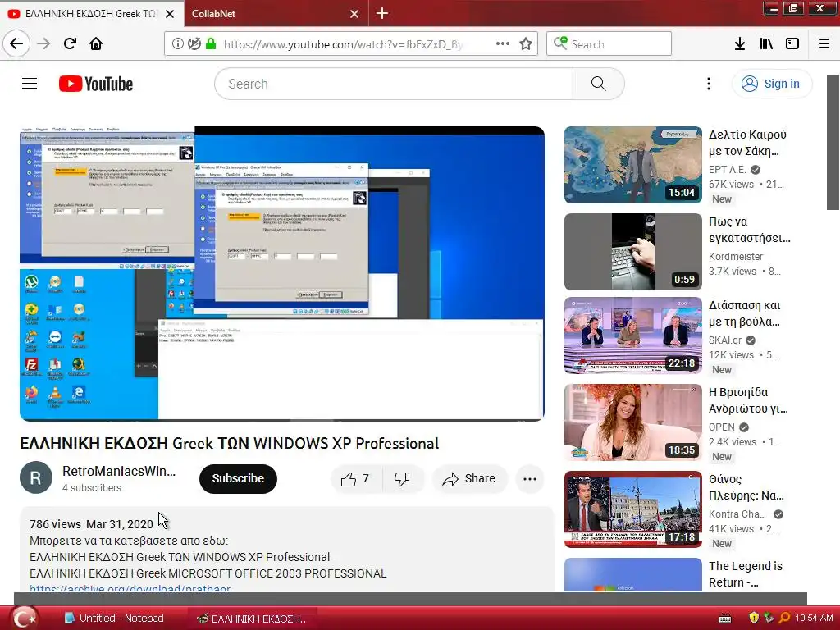Click the Share button

[469, 478]
